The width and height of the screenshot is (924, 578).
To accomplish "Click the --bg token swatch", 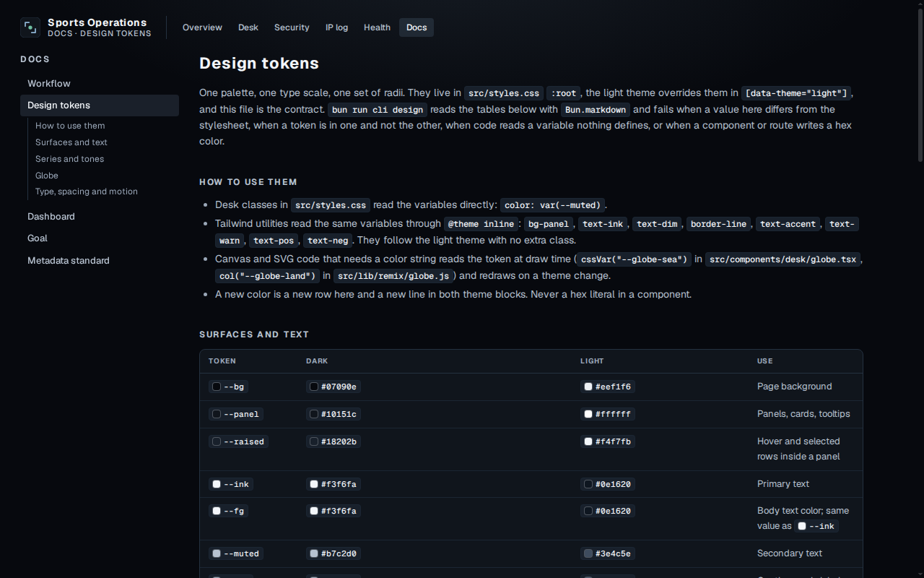I will pos(217,387).
